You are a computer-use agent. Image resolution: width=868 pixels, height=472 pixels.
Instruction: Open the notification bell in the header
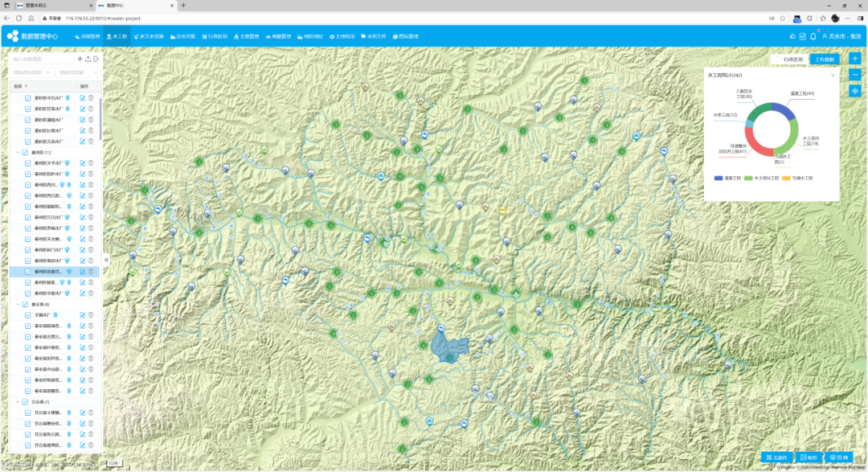click(x=813, y=36)
